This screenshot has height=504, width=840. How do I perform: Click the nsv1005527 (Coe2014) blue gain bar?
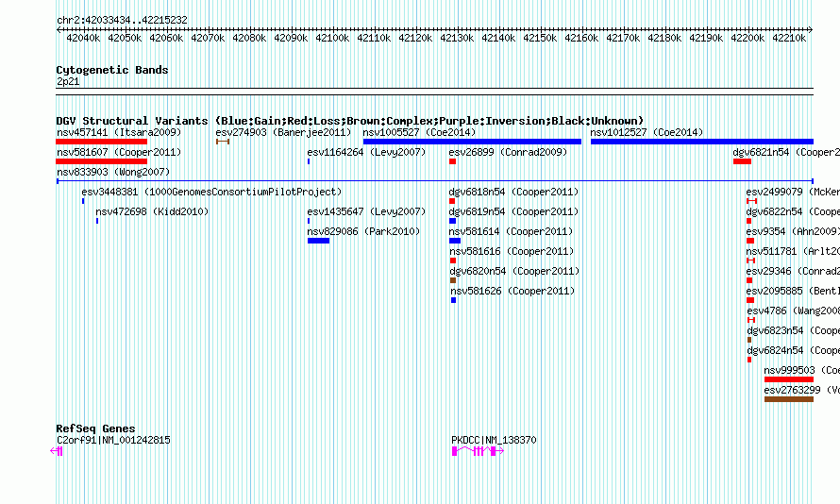click(472, 142)
